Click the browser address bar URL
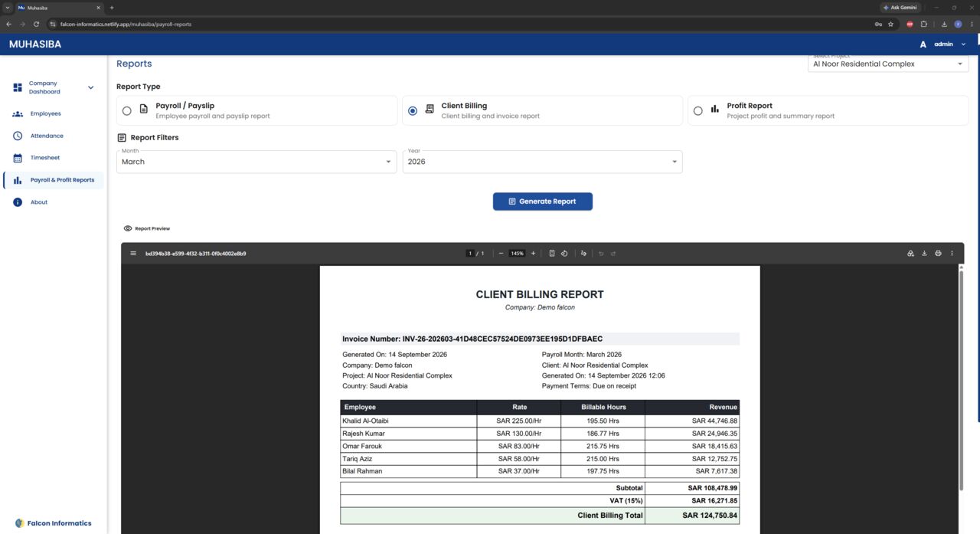This screenshot has height=534, width=980. pos(126,24)
